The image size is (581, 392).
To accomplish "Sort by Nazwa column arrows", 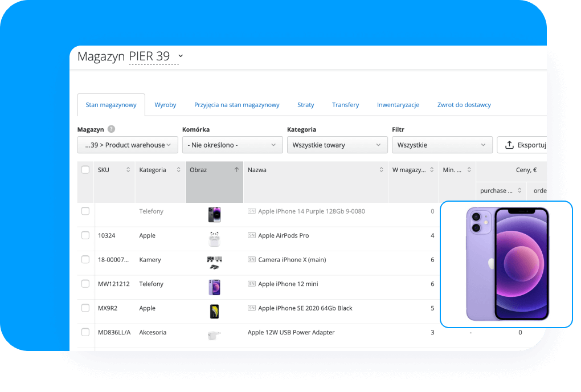I will [x=382, y=170].
